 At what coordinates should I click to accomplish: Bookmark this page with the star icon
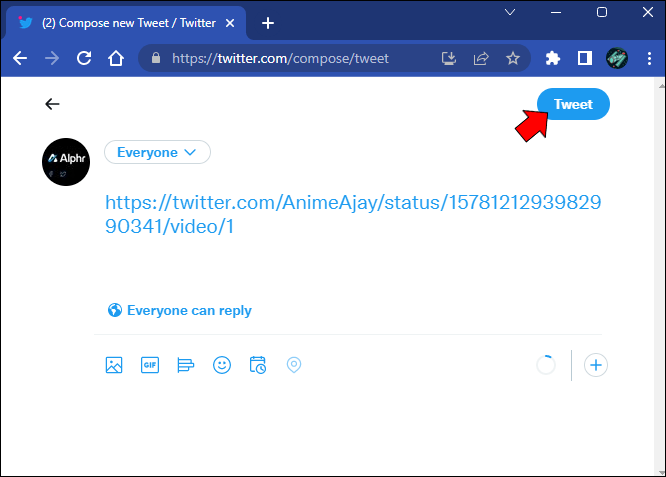[x=513, y=58]
